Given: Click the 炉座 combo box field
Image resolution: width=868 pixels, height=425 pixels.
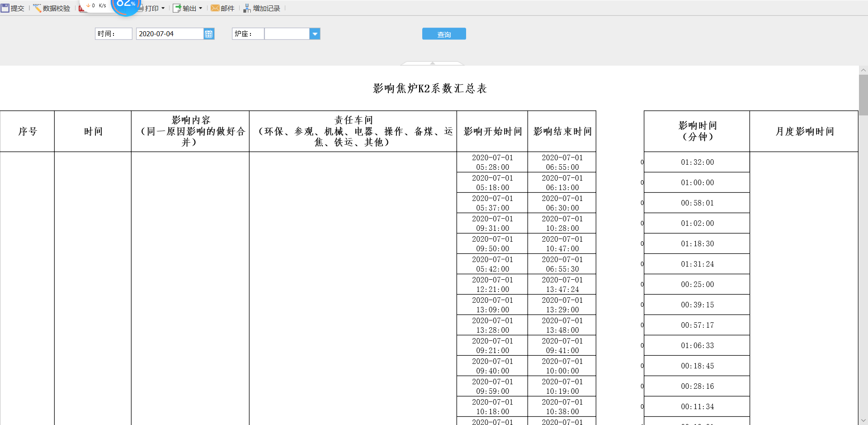Looking at the screenshot, I should point(287,34).
